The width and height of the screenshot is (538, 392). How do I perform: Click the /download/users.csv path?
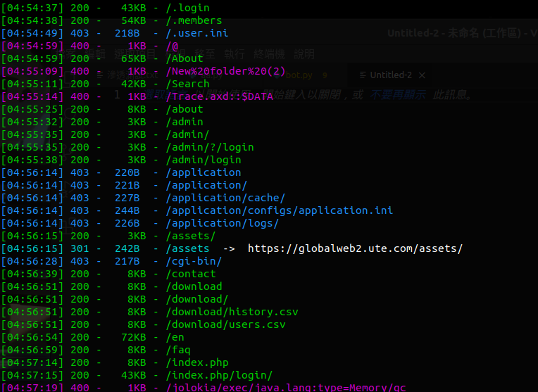click(225, 324)
